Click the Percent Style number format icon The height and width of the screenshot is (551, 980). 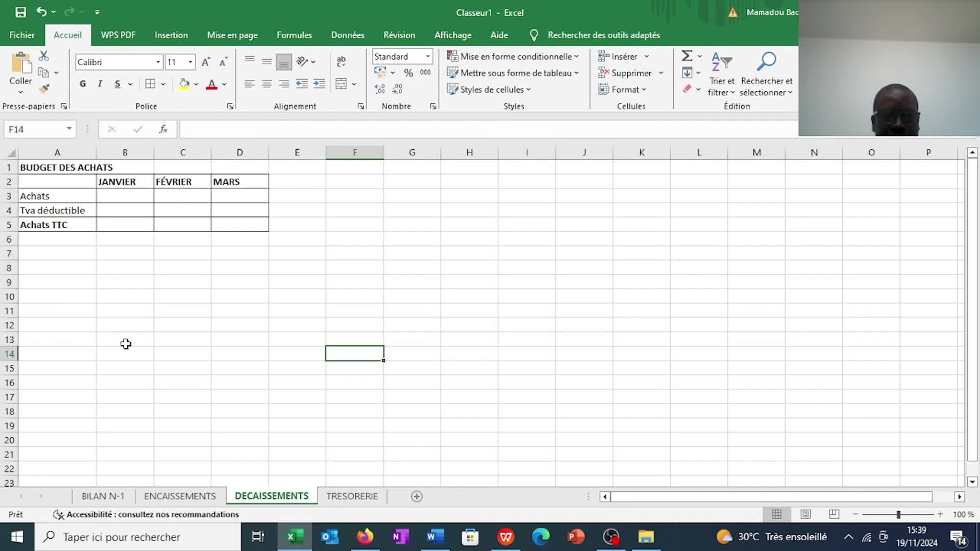tap(408, 73)
